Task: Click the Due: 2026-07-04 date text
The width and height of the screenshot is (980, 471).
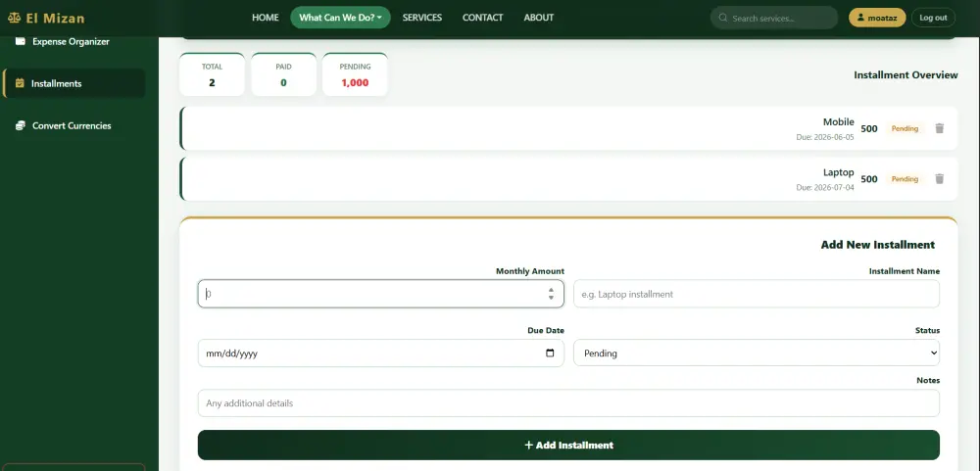Action: click(x=824, y=187)
